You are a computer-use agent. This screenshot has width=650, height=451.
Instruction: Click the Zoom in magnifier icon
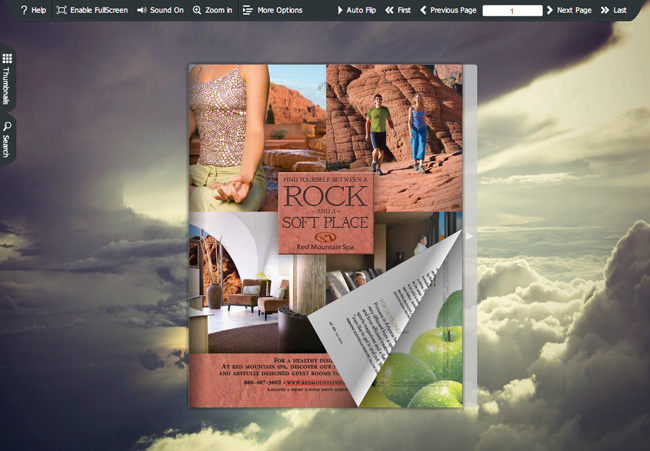197,10
